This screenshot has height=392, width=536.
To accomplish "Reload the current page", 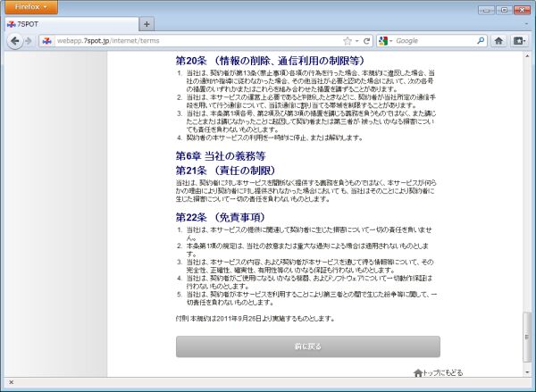I will (x=366, y=41).
